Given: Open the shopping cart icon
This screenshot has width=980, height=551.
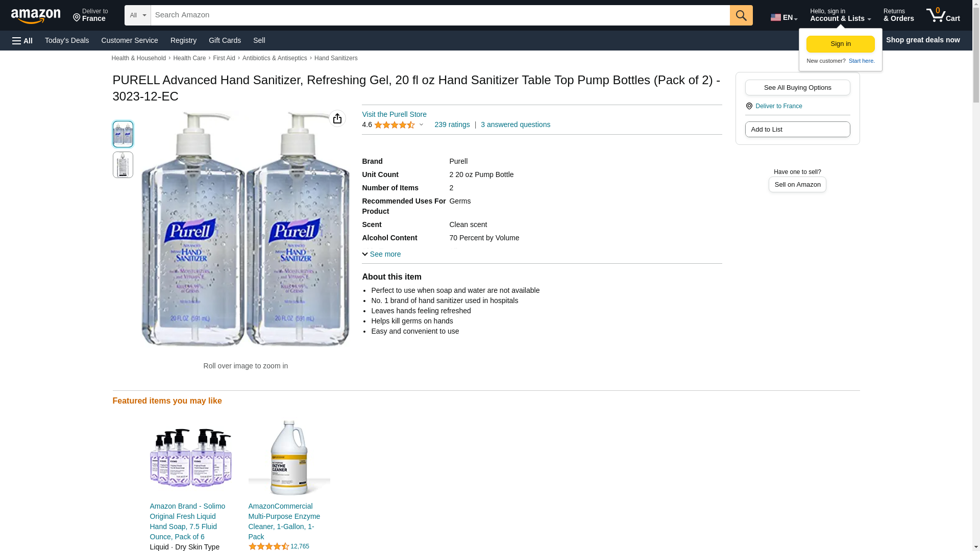Looking at the screenshot, I should point(943,15).
